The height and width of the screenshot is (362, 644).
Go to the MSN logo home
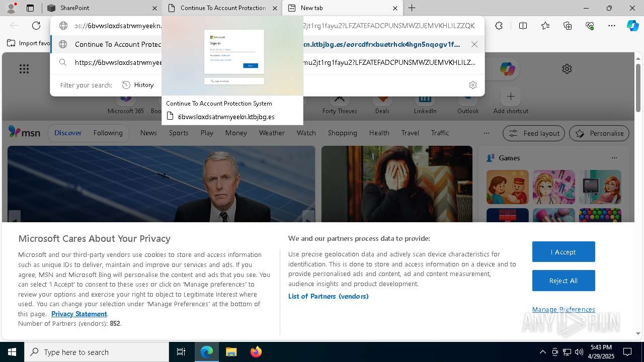(24, 132)
